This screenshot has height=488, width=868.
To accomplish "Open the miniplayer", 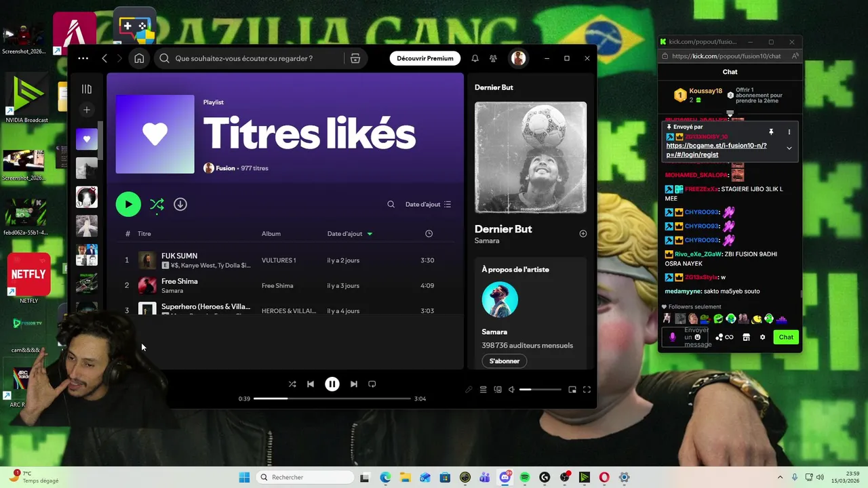I will [572, 390].
